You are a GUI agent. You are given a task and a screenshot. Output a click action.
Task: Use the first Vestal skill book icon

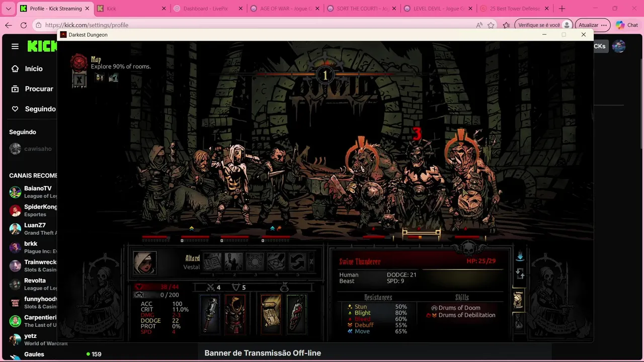click(x=213, y=262)
